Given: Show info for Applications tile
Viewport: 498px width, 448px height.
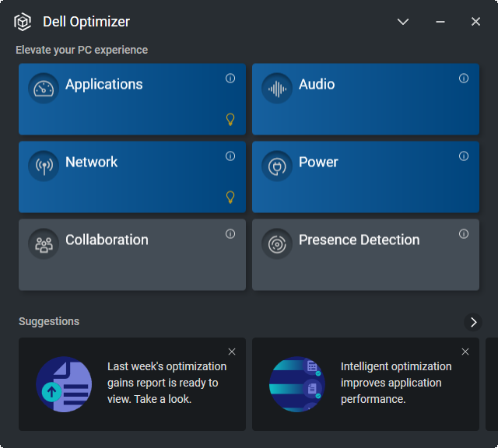Looking at the screenshot, I should click(x=230, y=78).
